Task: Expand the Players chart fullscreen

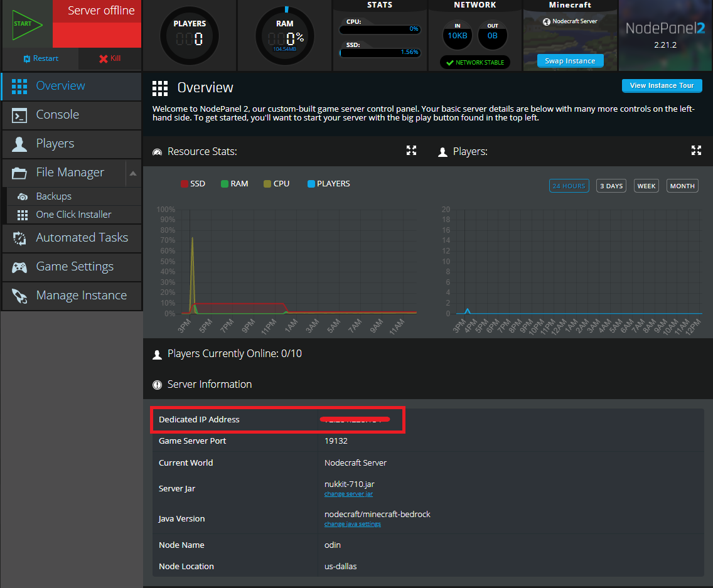Action: (696, 151)
